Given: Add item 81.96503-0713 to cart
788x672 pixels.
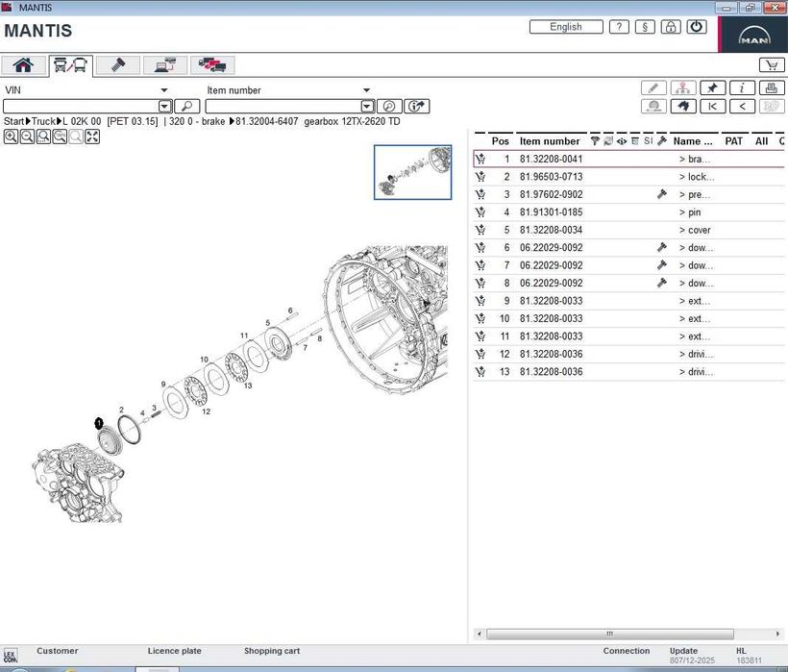Looking at the screenshot, I should coord(480,177).
